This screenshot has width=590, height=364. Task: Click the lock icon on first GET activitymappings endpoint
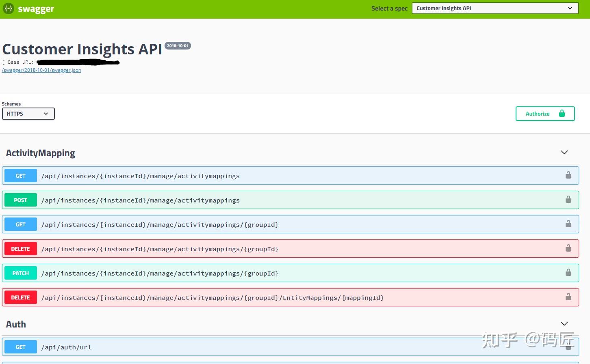pyautogui.click(x=568, y=175)
